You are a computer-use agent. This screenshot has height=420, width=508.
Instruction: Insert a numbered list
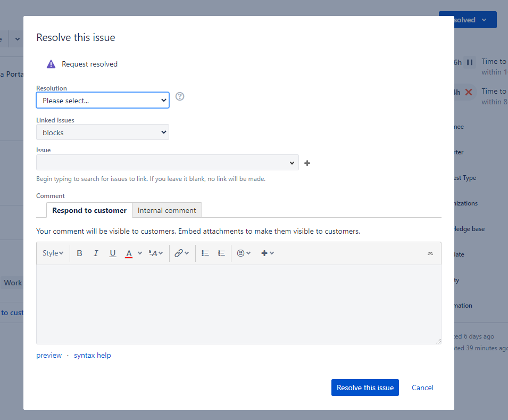(222, 253)
